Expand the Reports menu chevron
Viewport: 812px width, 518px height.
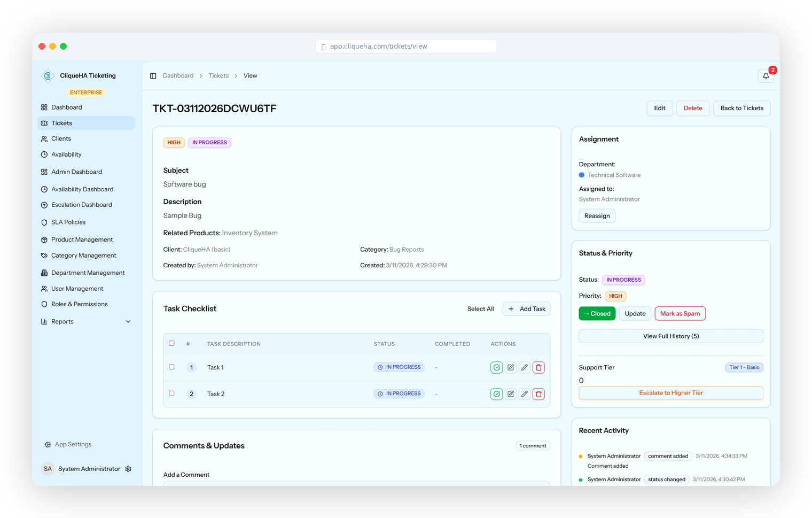(128, 322)
